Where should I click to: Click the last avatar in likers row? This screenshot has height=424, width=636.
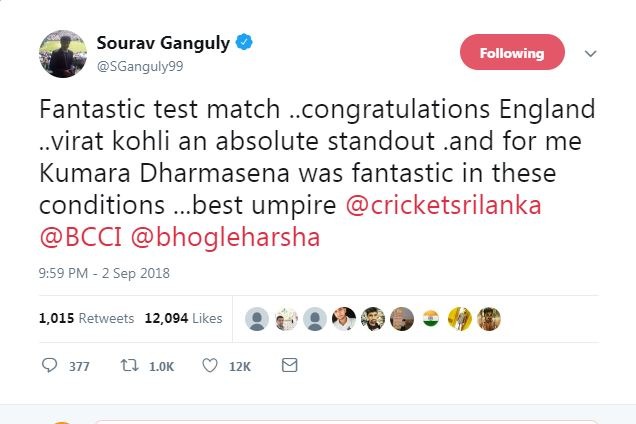coord(489,319)
